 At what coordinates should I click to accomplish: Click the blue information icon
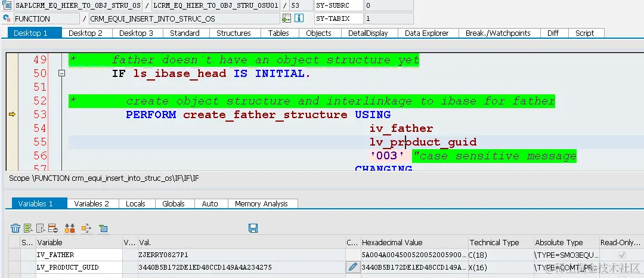click(x=299, y=18)
